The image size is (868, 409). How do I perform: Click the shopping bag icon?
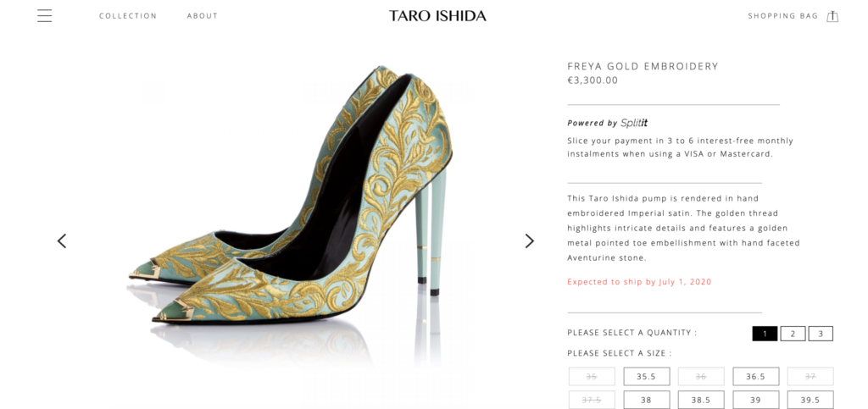click(x=832, y=16)
